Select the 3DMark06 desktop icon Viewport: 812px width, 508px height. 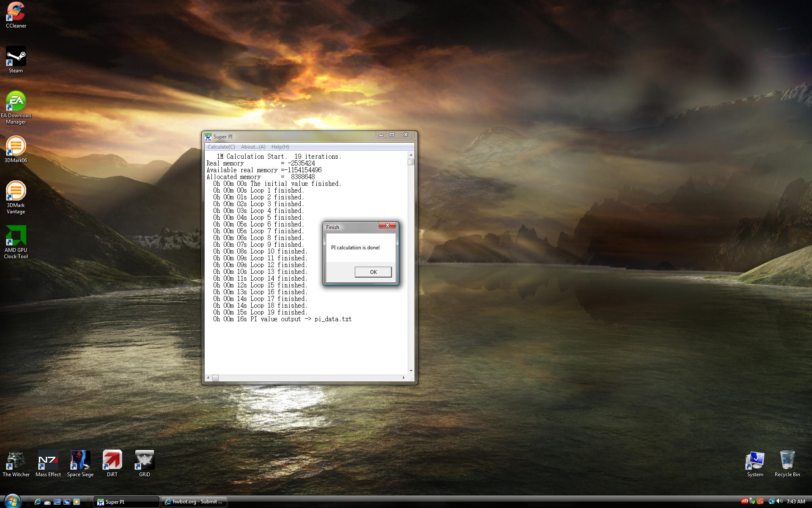pyautogui.click(x=16, y=149)
